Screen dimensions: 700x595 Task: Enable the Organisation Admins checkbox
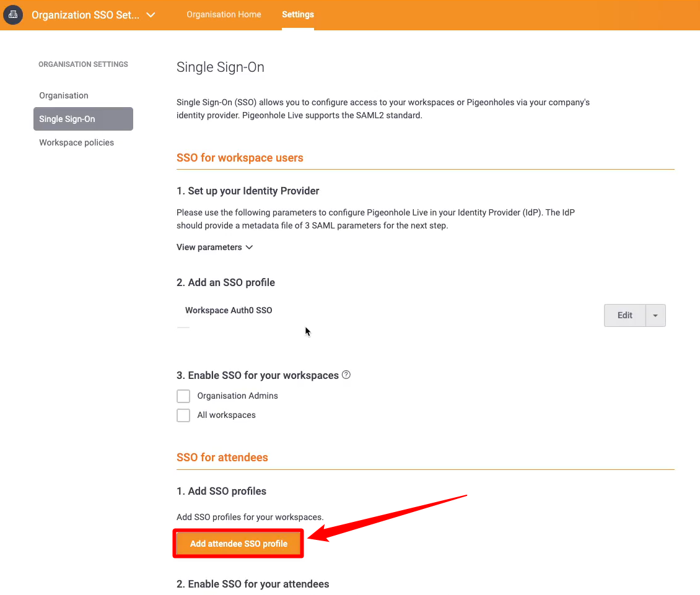point(183,396)
